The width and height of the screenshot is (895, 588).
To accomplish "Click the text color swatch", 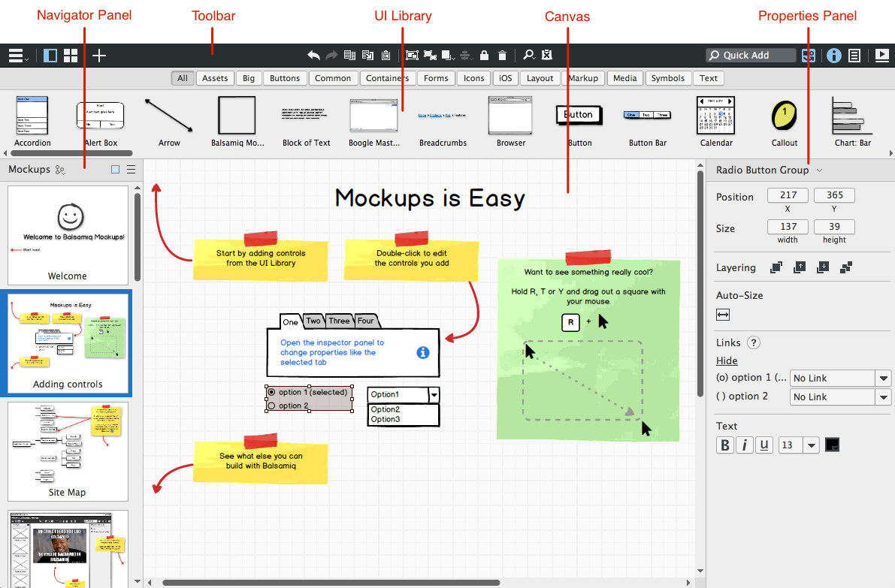I will (833, 445).
